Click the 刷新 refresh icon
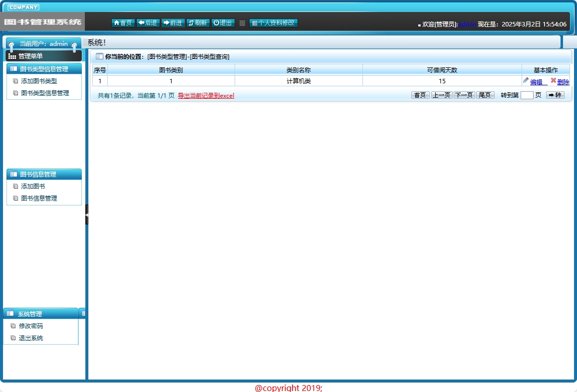Viewport: 577px width, 392px height. [190, 22]
